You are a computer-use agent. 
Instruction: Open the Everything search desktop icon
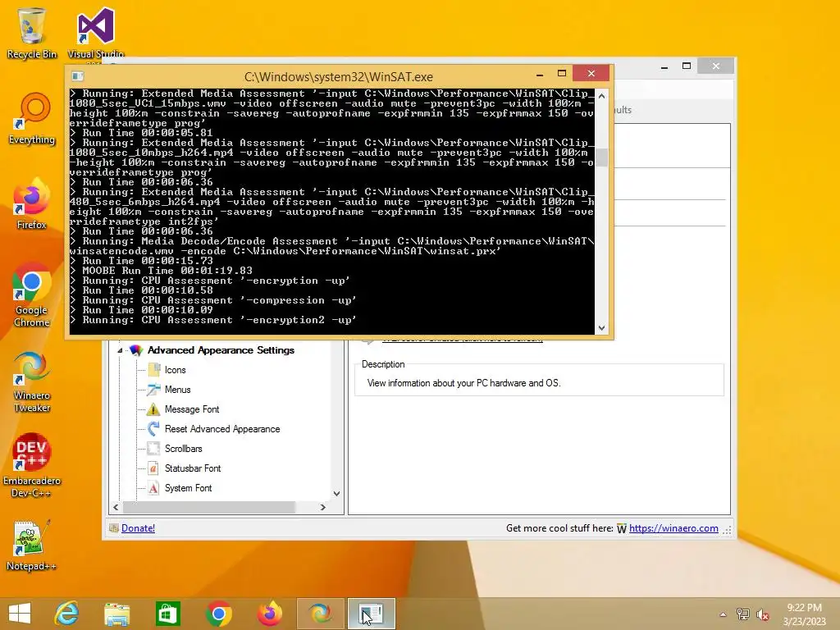pos(32,119)
